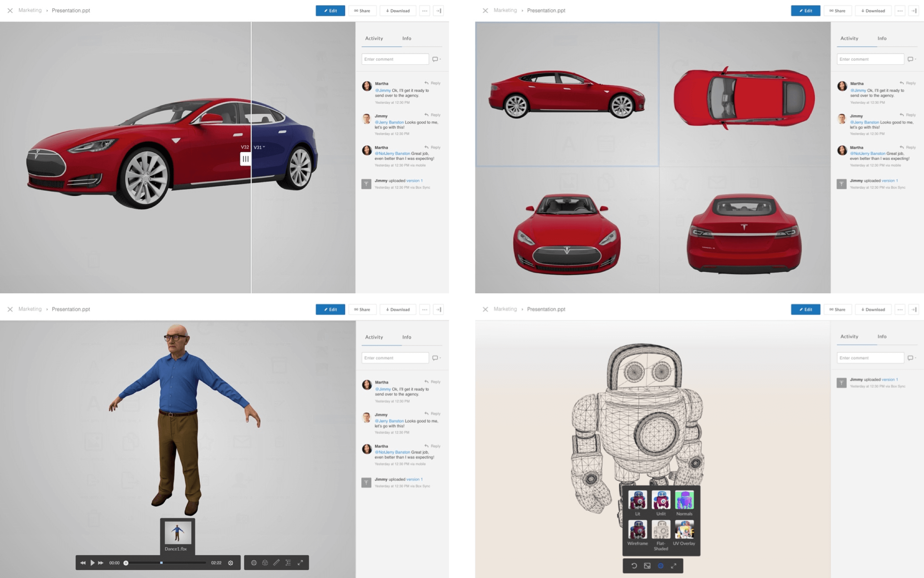Switch to Info tab in four-view car window
The width and height of the screenshot is (924, 578).
click(x=882, y=38)
